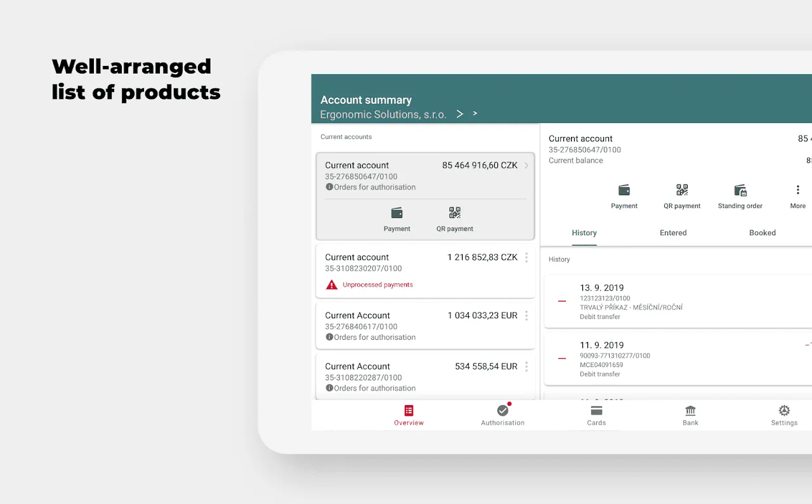The width and height of the screenshot is (812, 504).
Task: Click the 85 464 916,60 CZK balance amount
Action: tap(480, 165)
